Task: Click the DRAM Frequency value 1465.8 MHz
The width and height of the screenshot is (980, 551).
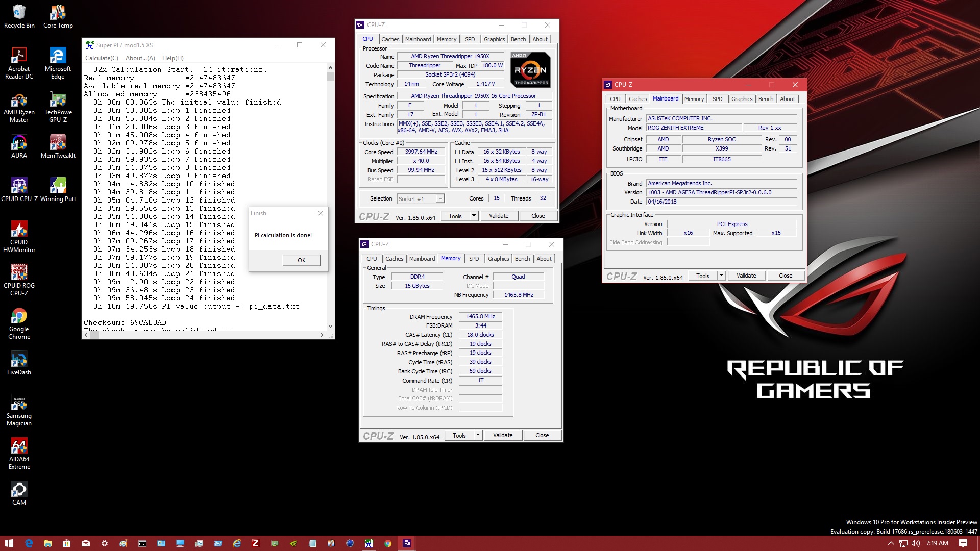Action: click(480, 316)
